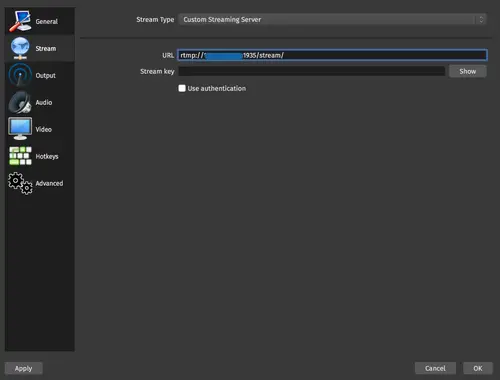Confirm settings with OK button

478,368
